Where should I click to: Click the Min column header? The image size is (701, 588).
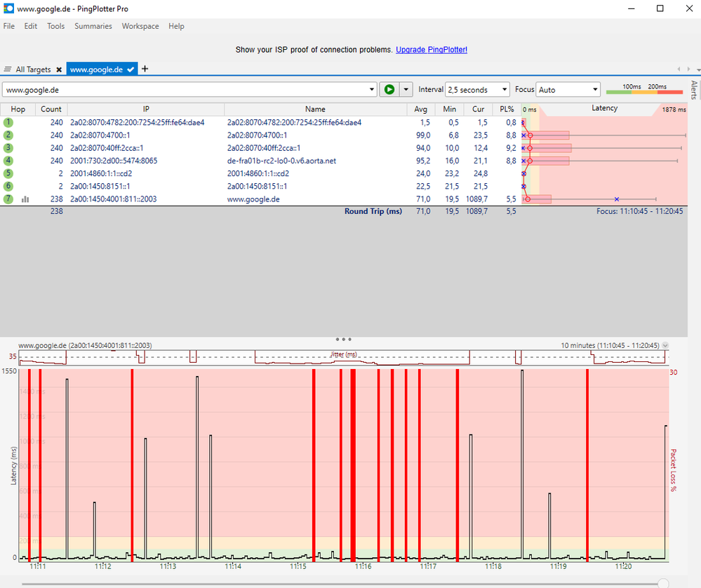tap(449, 109)
